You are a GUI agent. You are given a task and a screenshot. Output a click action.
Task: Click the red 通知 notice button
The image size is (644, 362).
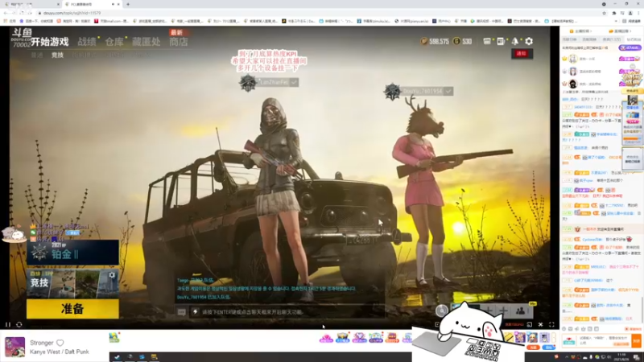(522, 54)
